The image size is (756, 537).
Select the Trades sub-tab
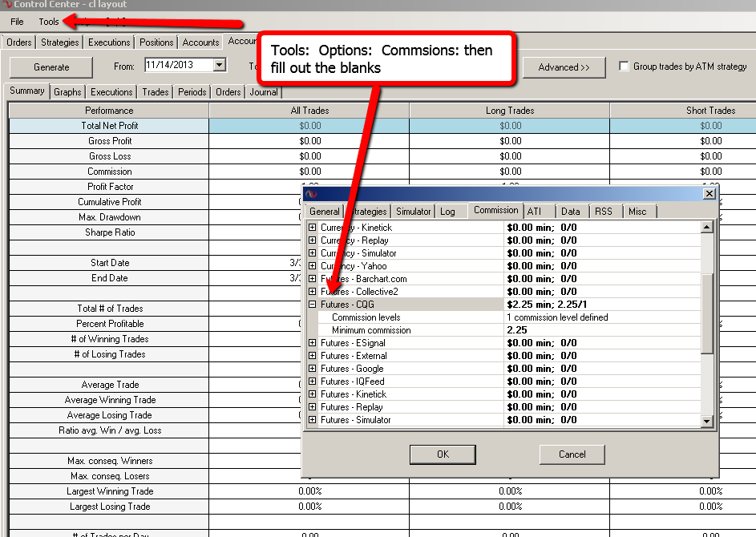pos(156,92)
